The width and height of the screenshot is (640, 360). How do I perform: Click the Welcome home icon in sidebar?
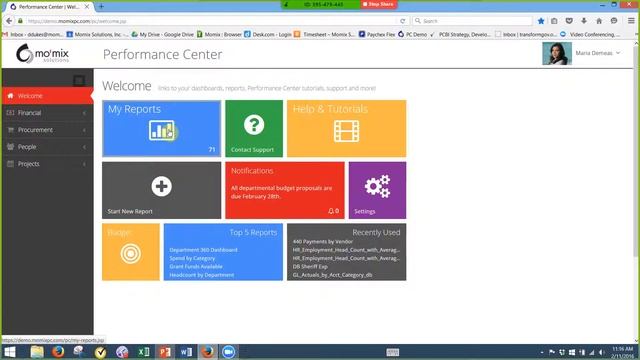pos(10,96)
